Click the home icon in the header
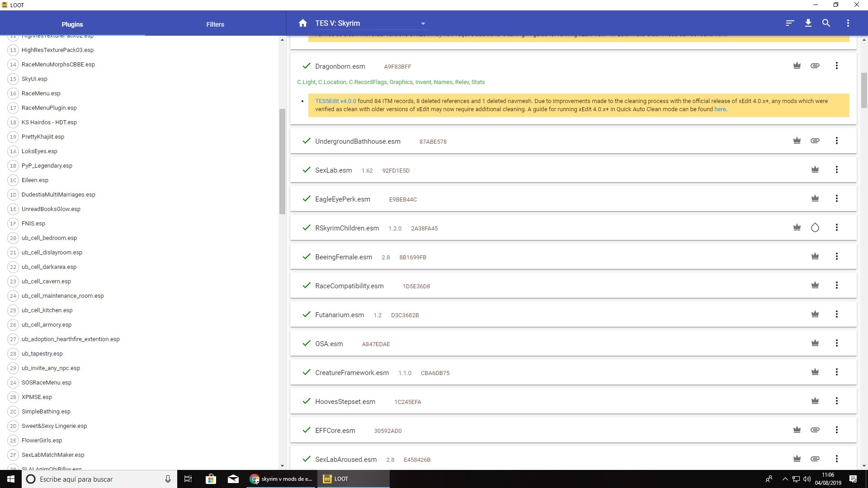868x488 pixels. click(x=303, y=23)
